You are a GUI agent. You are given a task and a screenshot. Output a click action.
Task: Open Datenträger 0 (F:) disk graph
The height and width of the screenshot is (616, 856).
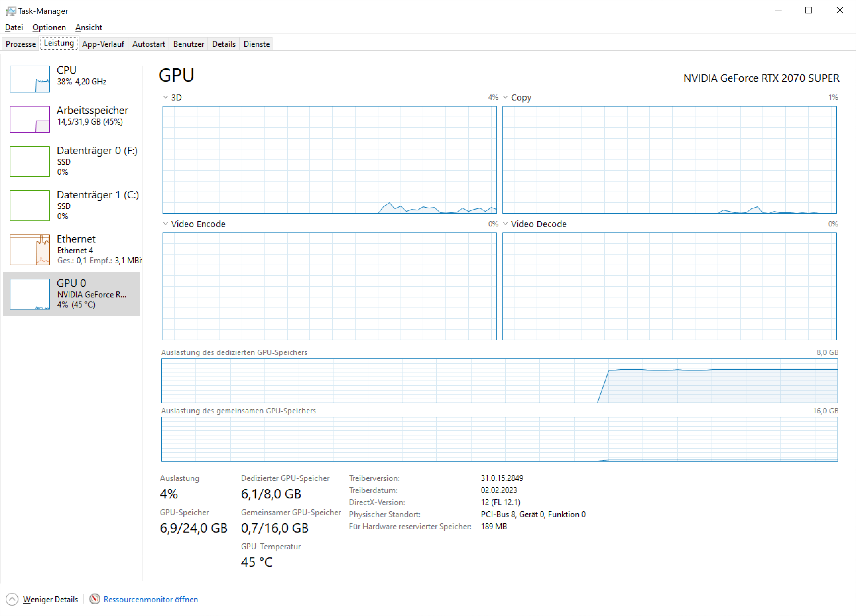[29, 161]
